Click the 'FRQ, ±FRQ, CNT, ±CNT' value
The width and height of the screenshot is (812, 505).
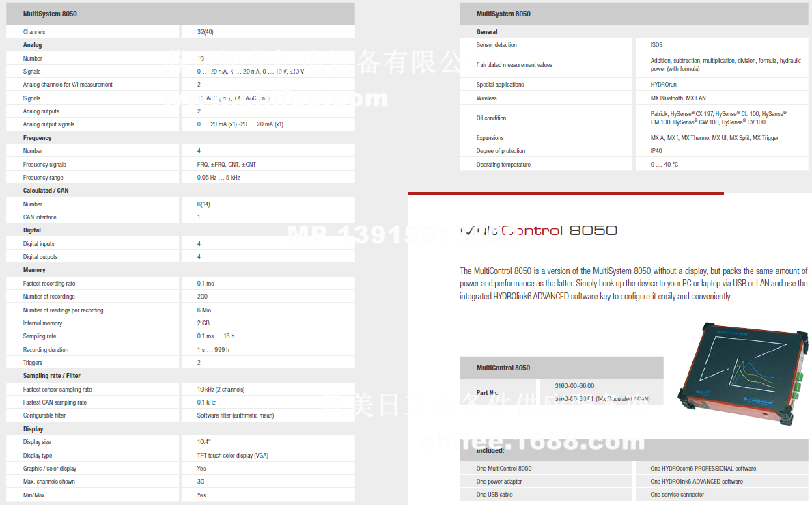tap(226, 165)
